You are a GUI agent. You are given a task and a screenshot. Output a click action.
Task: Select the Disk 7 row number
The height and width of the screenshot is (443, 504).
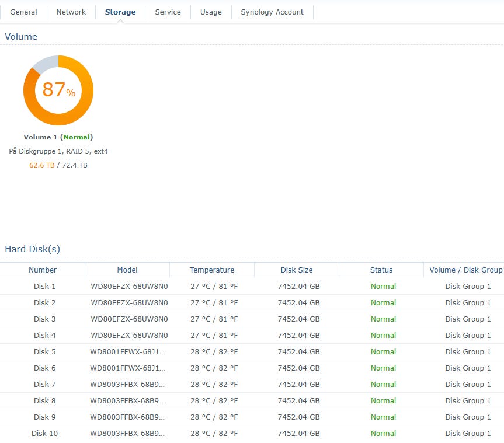(45, 385)
